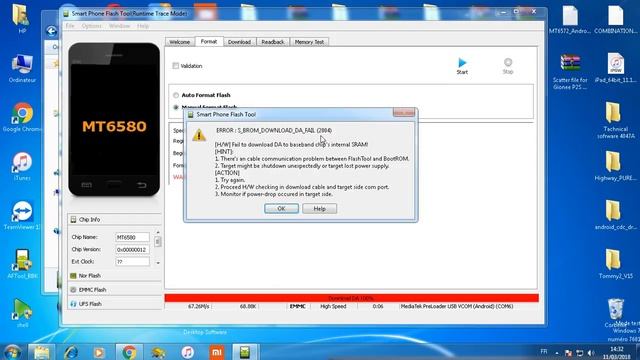640x360 pixels.
Task: Open the Mi app from the taskbar
Action: click(x=216, y=352)
